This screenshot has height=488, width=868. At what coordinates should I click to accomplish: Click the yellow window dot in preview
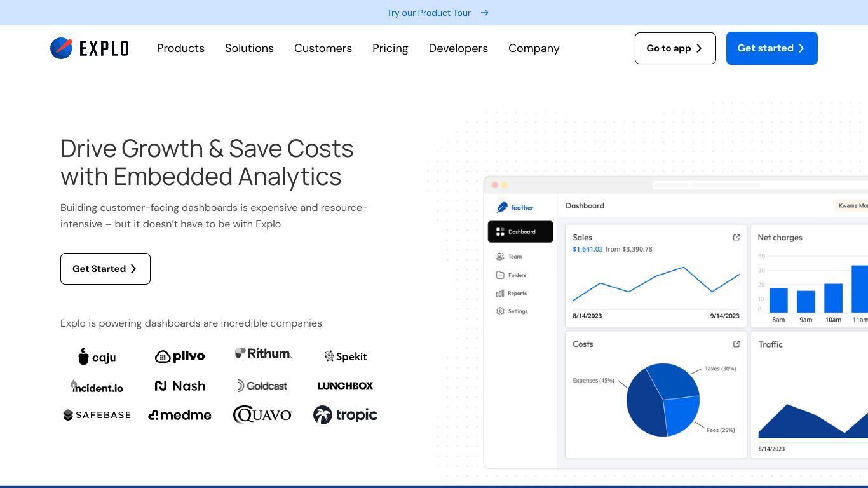tap(505, 185)
